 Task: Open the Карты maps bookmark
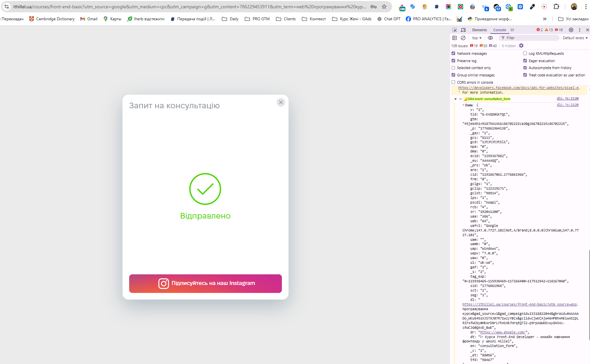(112, 19)
